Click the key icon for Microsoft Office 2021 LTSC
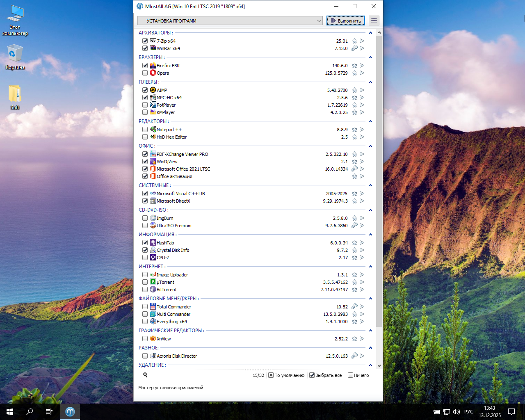The width and height of the screenshot is (525, 420). coord(354,169)
